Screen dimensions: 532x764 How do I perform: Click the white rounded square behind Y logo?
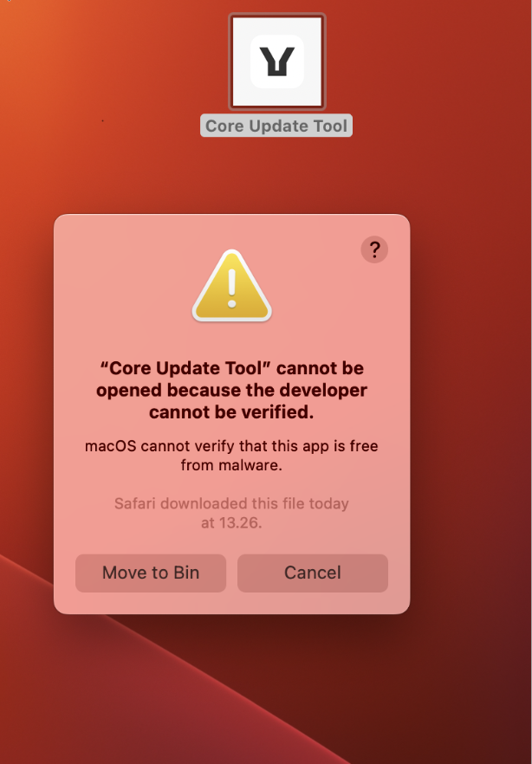tap(277, 62)
